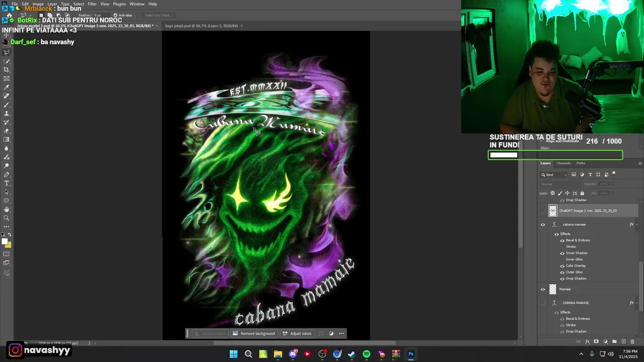644x362 pixels.
Task: Click the lock position icon
Action: (x=567, y=193)
